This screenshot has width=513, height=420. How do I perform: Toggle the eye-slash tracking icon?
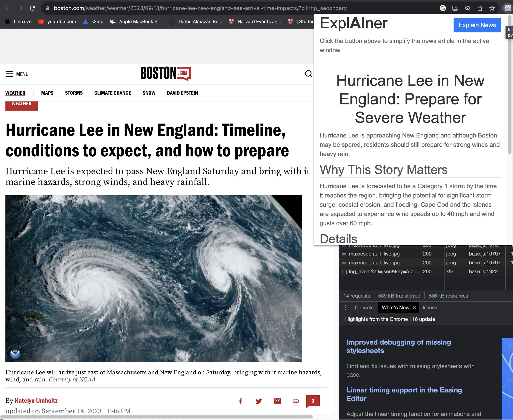[467, 8]
